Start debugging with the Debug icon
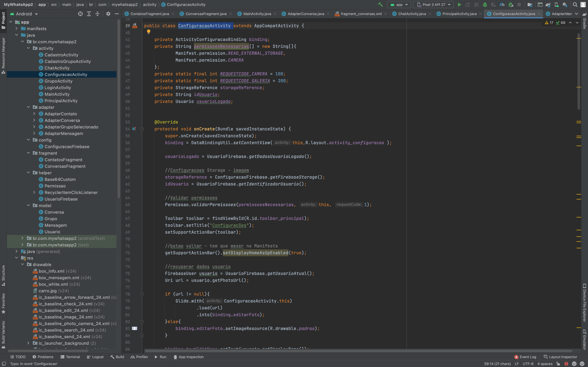The width and height of the screenshot is (588, 367). click(485, 5)
